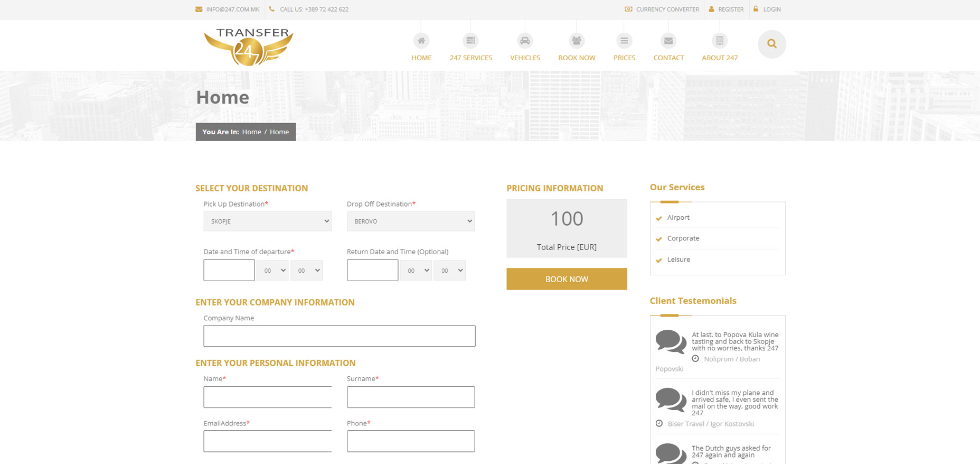Click the envelope icon beside INFO@247.COM.MK
Screen dimensions: 980x464
[199, 9]
